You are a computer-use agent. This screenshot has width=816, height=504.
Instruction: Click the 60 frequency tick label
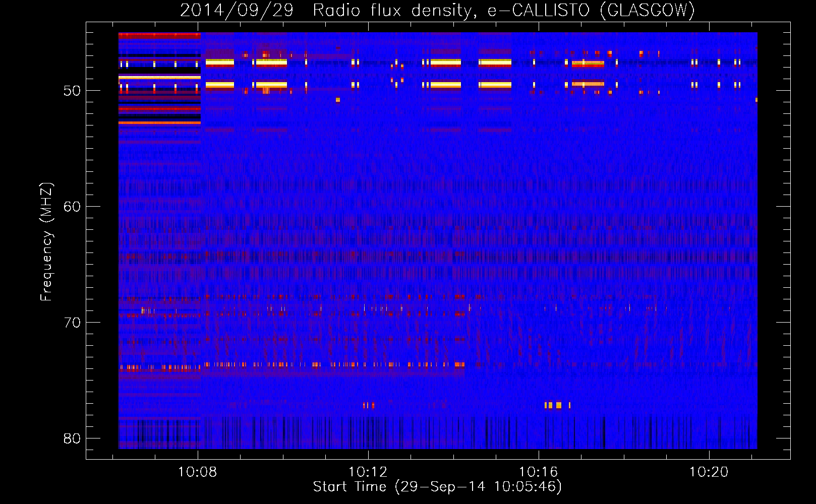pyautogui.click(x=72, y=207)
